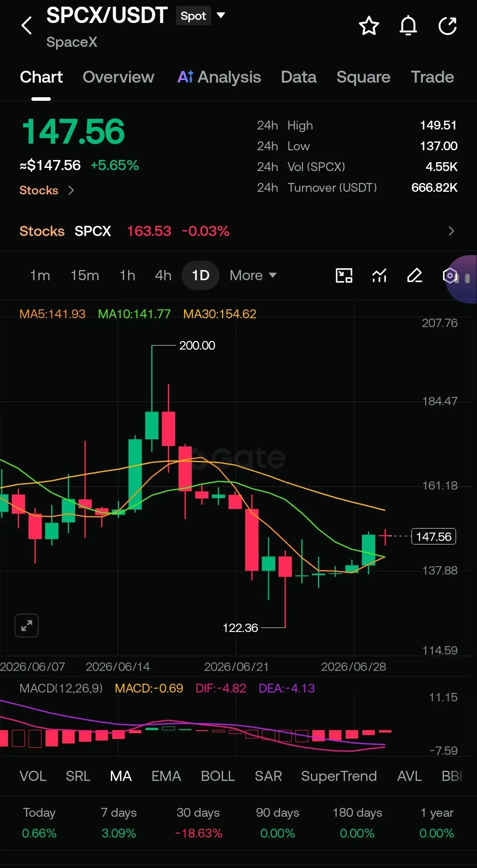Screen dimensions: 477x868
Task: Add SPCX/USDT to favorites star
Action: coord(369,26)
